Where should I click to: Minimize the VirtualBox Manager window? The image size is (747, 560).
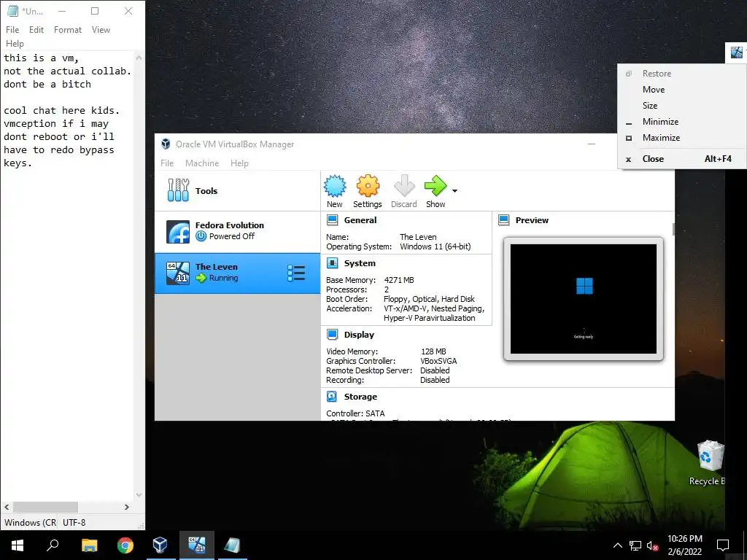[591, 144]
